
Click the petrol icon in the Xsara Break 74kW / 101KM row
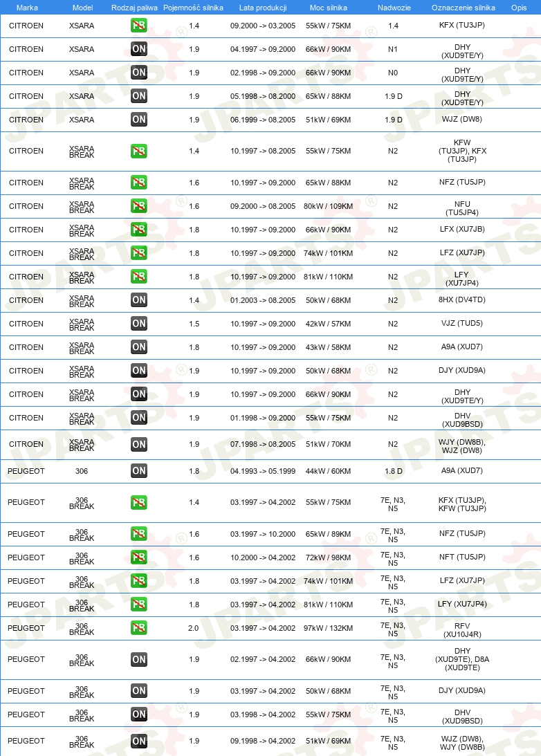[x=139, y=253]
